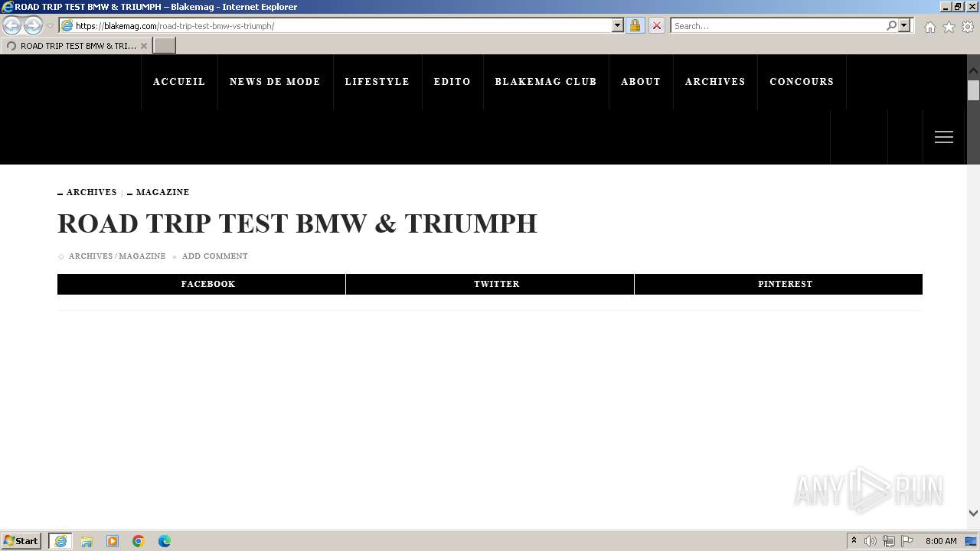Image resolution: width=980 pixels, height=551 pixels.
Task: Open CONCOURS menu item
Action: (x=802, y=82)
